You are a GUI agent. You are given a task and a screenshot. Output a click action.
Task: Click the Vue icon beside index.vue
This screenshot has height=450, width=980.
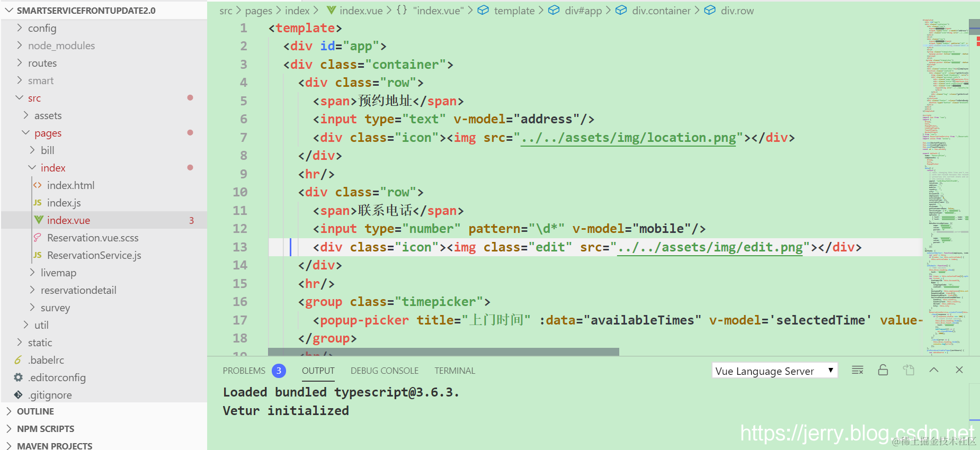pos(38,220)
